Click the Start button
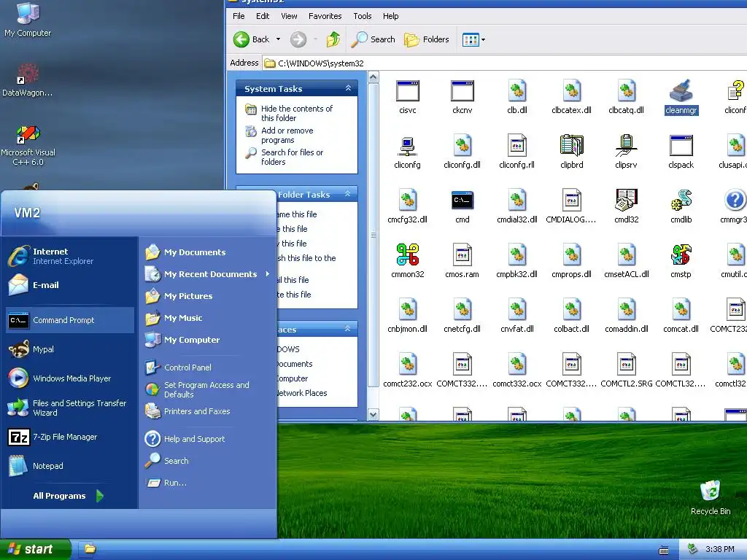 coord(35,549)
